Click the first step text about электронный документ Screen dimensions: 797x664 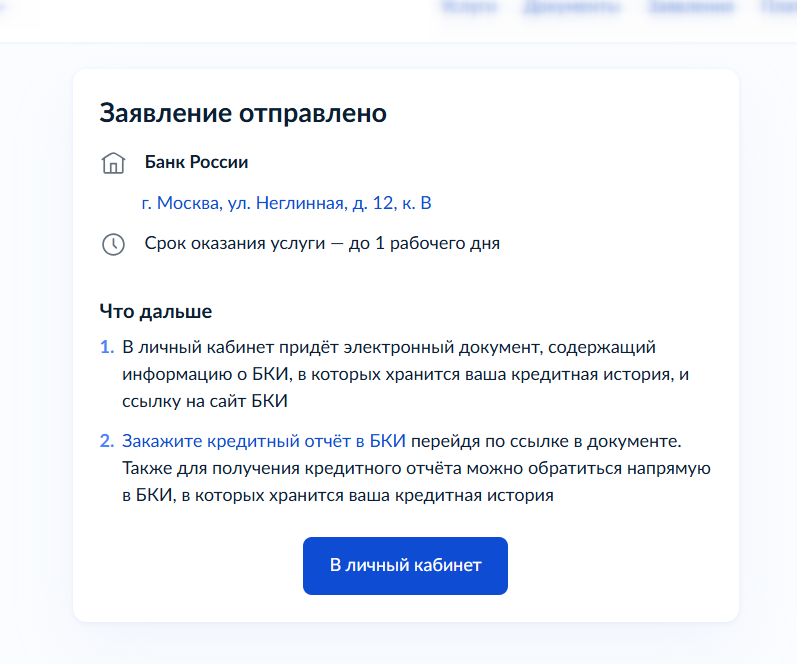(405, 374)
